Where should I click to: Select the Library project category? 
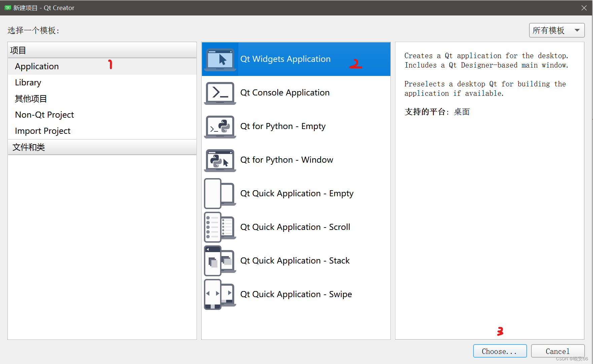(102, 82)
